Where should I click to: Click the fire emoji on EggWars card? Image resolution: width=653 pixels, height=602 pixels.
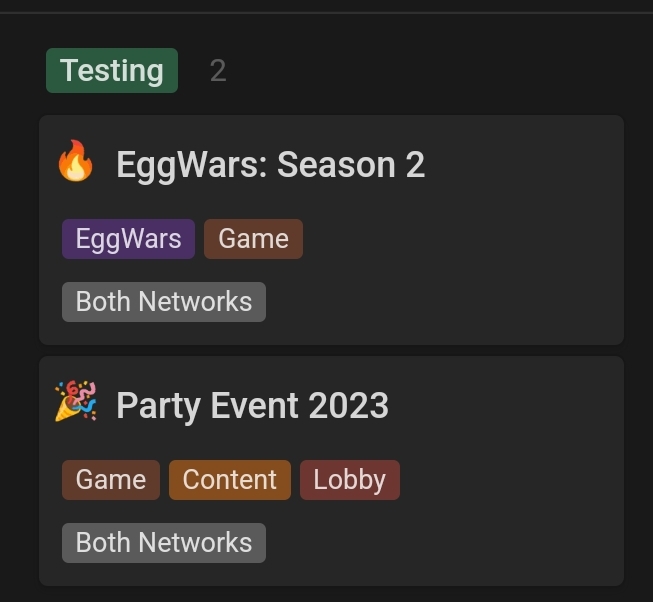coord(75,161)
